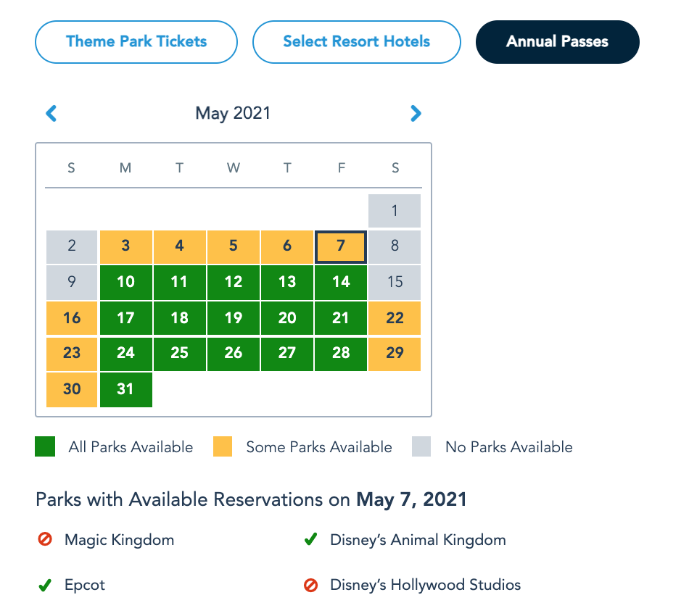Click yellow Some Parks Available swatch
Viewport: 689px width, 616px height.
click(x=223, y=447)
